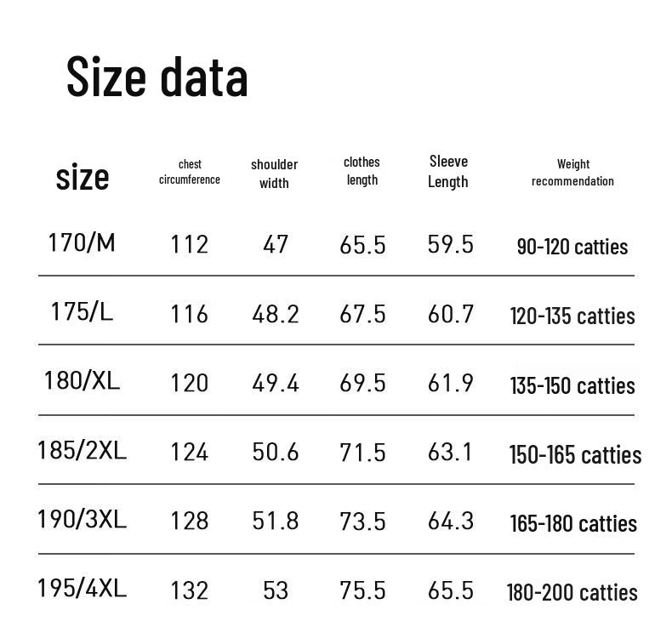
Task: Click the Sleeve Length column header
Action: [x=448, y=171]
